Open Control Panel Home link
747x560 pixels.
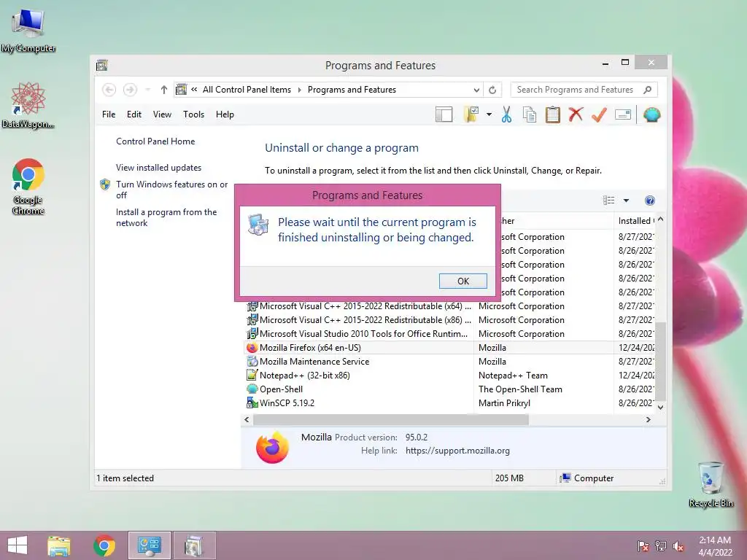coord(155,141)
